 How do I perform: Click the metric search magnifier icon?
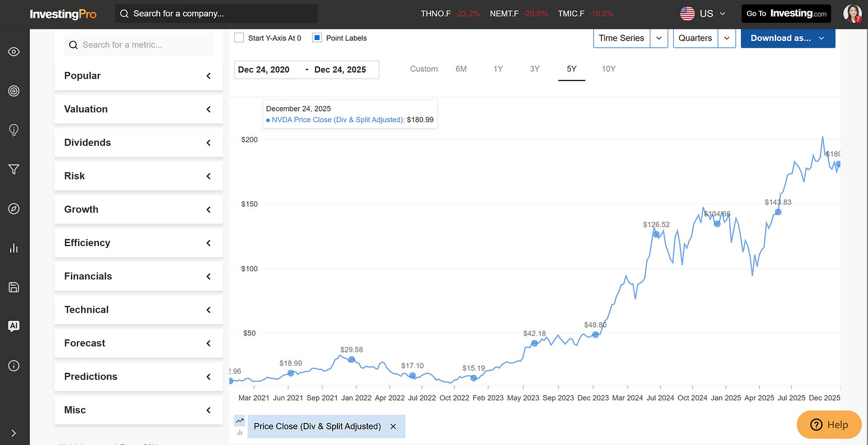73,45
